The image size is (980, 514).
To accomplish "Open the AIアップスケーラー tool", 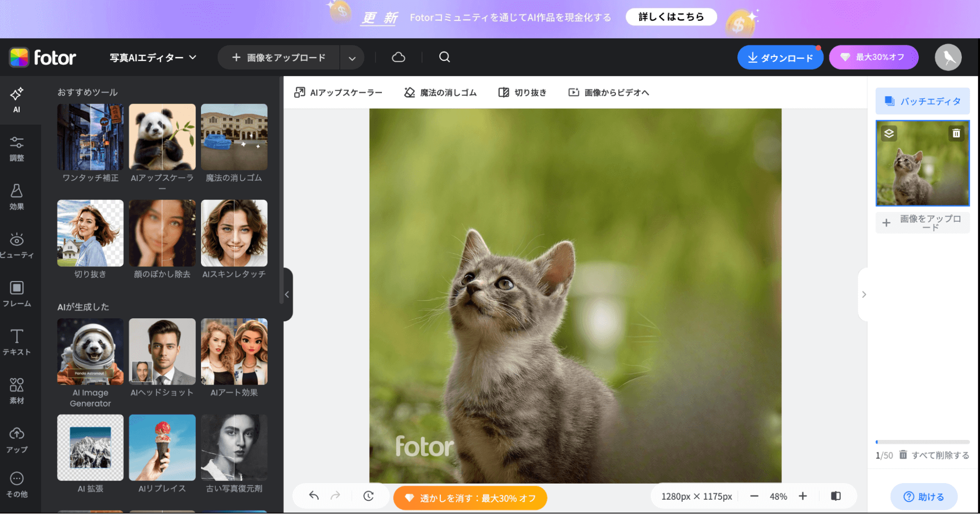I will click(x=339, y=92).
